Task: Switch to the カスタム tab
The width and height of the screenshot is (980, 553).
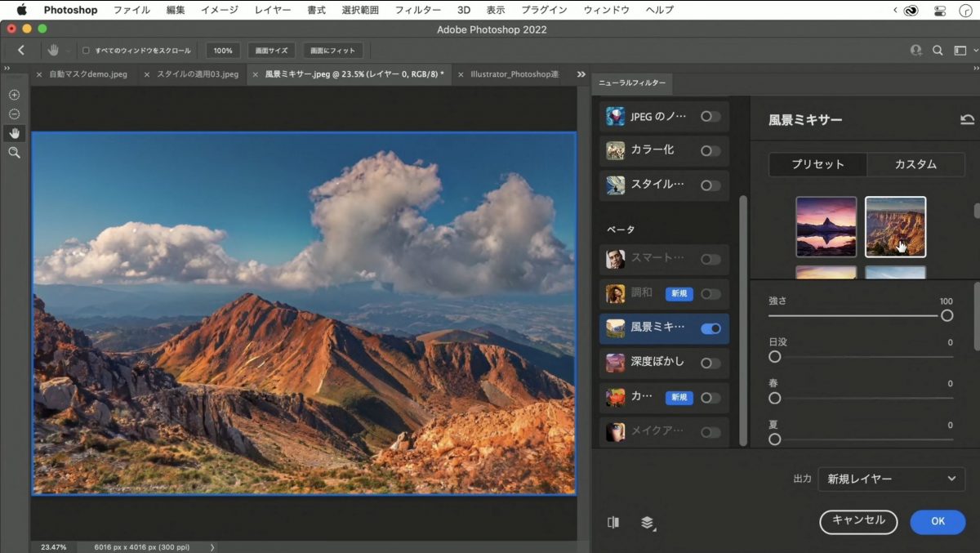Action: pos(915,164)
